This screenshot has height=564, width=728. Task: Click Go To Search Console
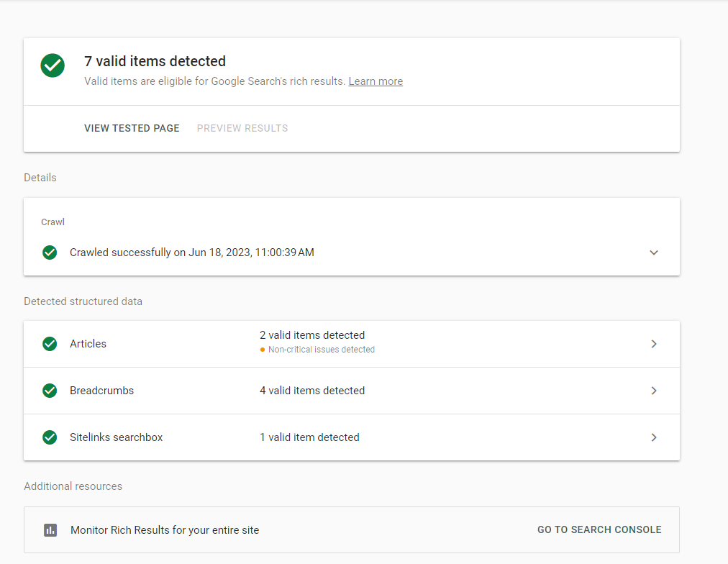pyautogui.click(x=599, y=529)
